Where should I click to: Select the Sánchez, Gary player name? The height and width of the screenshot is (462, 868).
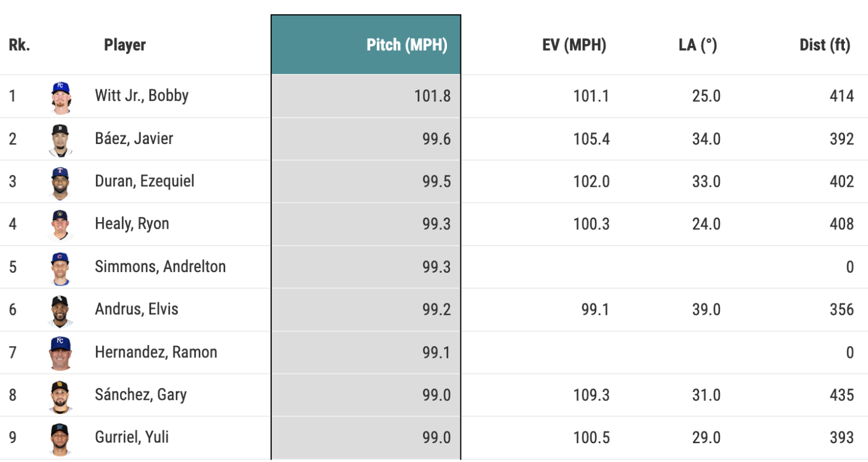pos(141,394)
